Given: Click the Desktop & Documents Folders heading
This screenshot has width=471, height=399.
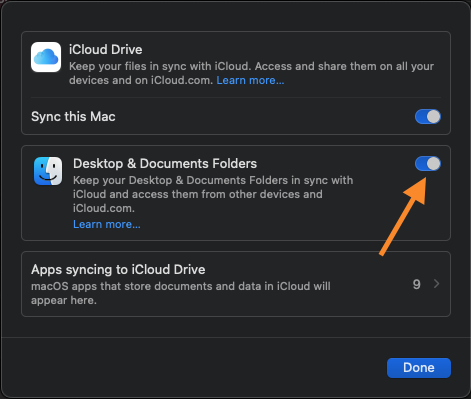Looking at the screenshot, I should point(165,164).
